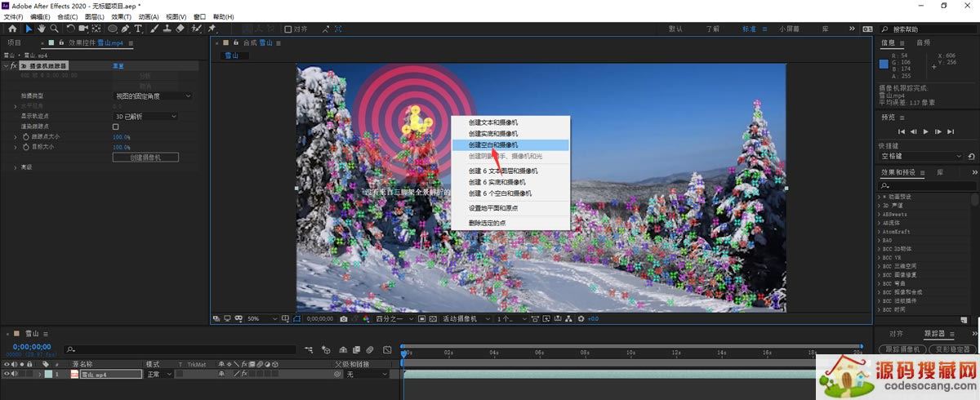Screen dimensions: 980x400
Task: Click the blue color swatch in info panel
Action: click(x=884, y=64)
